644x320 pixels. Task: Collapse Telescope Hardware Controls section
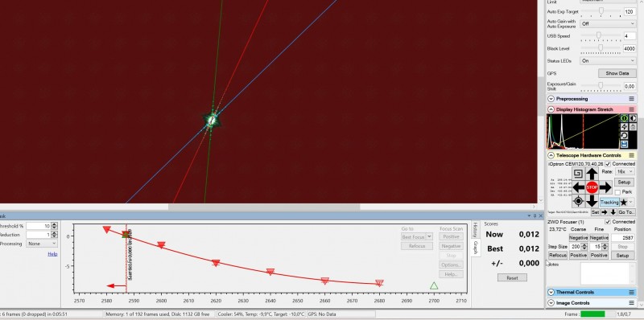click(551, 155)
